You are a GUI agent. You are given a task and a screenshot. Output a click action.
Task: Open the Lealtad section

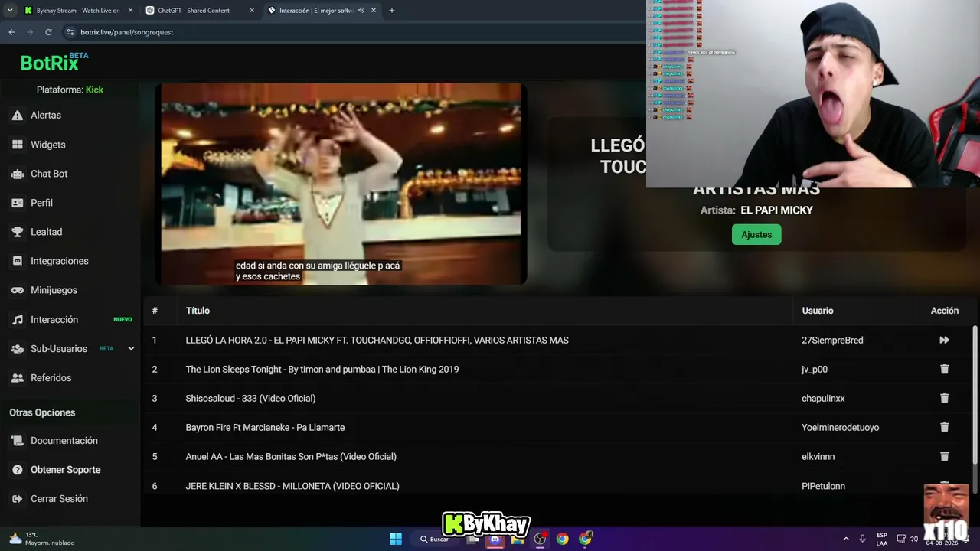click(47, 232)
